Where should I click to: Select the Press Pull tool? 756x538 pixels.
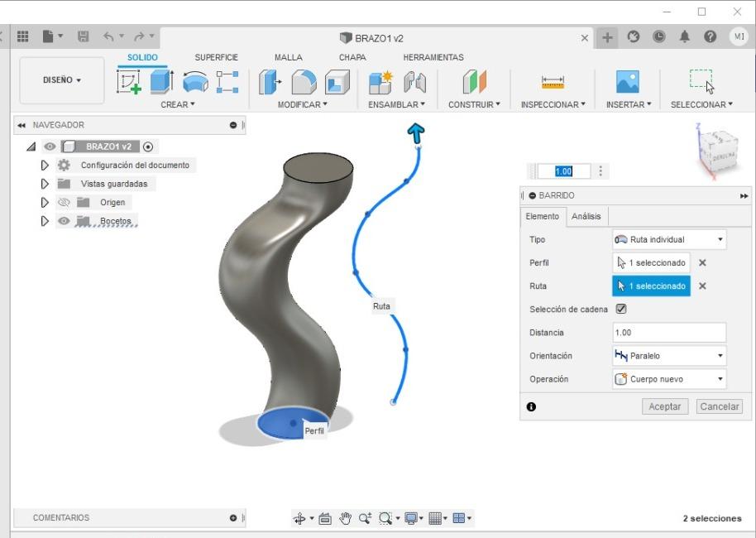[x=270, y=82]
